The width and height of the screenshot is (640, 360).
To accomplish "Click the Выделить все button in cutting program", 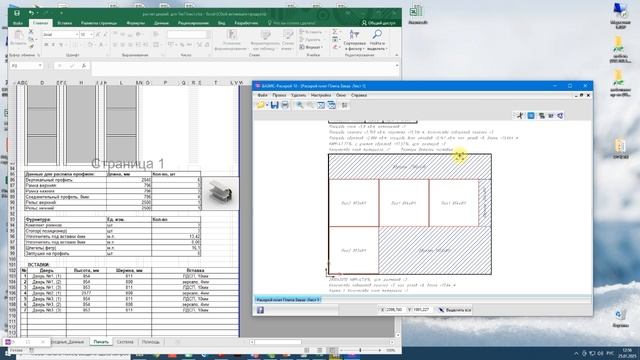I will coord(454,310).
